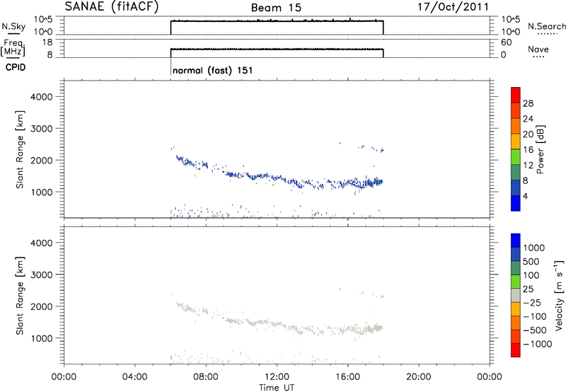
Task: Click the 'Beam 15' heading
Action: tap(276, 8)
